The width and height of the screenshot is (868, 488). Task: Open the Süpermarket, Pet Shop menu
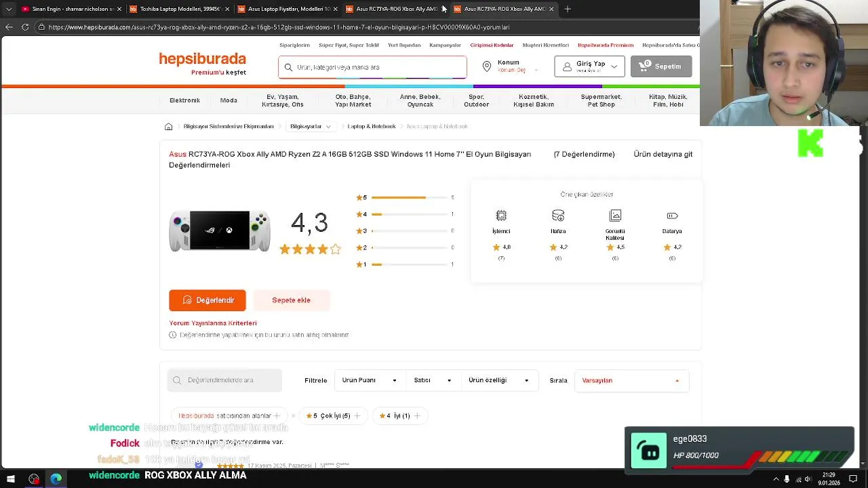pos(601,100)
